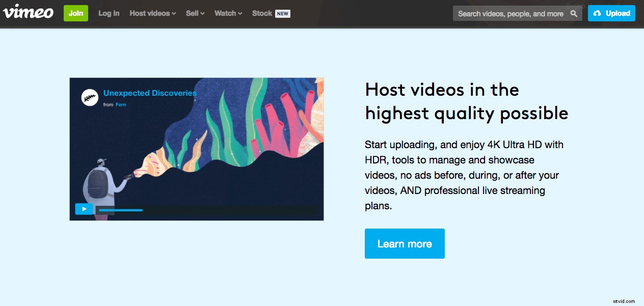Click the video progress bar
Viewport: 644px width, 306px height.
(121, 209)
